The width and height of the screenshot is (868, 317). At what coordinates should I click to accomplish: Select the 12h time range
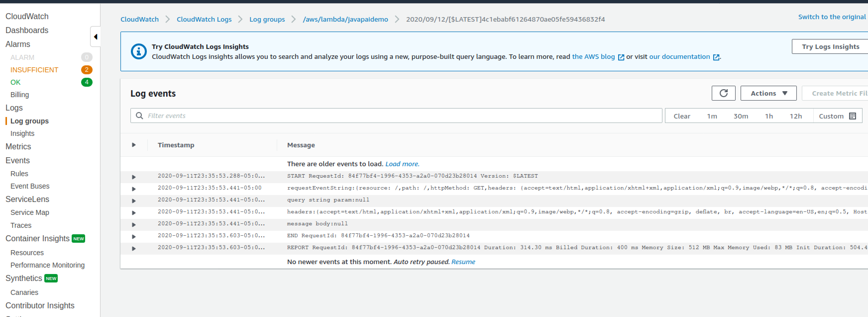[796, 116]
